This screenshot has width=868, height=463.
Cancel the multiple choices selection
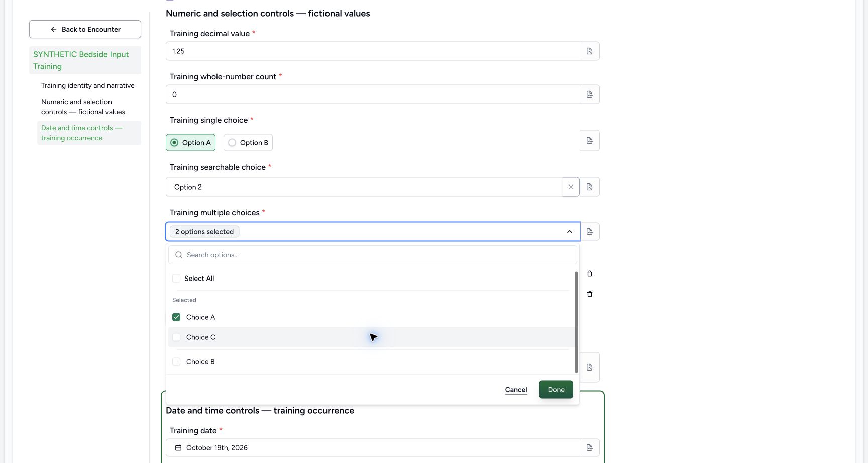click(516, 390)
